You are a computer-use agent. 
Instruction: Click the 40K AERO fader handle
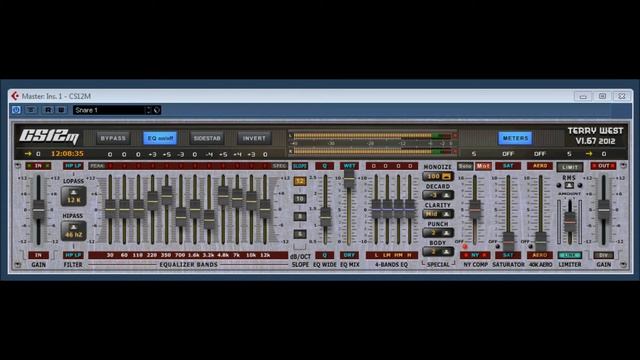pyautogui.click(x=541, y=242)
